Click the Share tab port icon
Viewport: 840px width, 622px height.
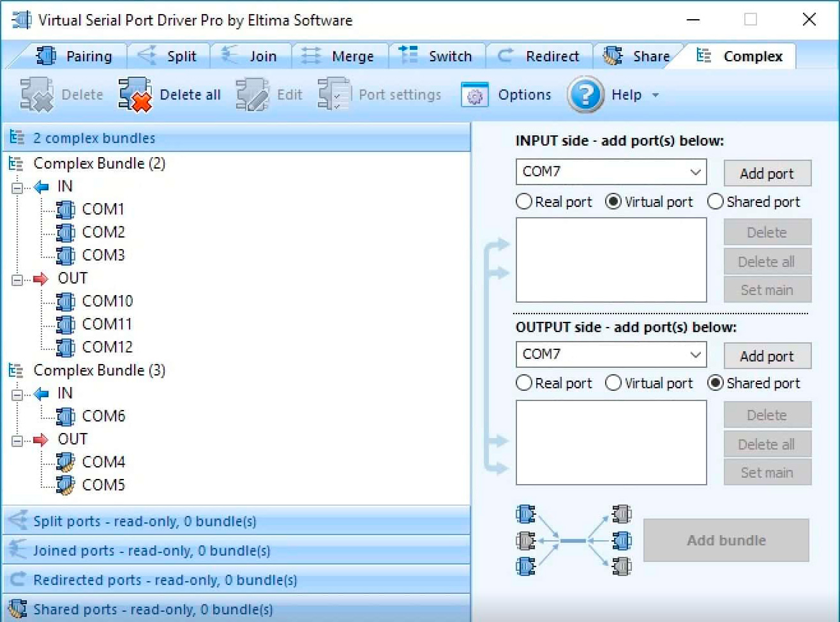pyautogui.click(x=613, y=56)
